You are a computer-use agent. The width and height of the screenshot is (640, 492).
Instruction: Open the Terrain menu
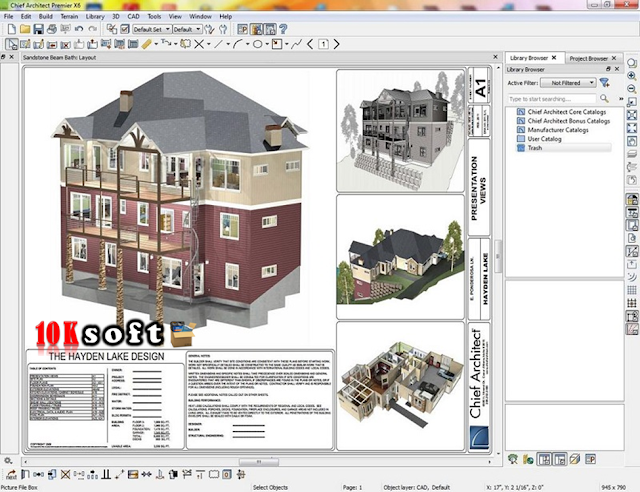pyautogui.click(x=69, y=17)
